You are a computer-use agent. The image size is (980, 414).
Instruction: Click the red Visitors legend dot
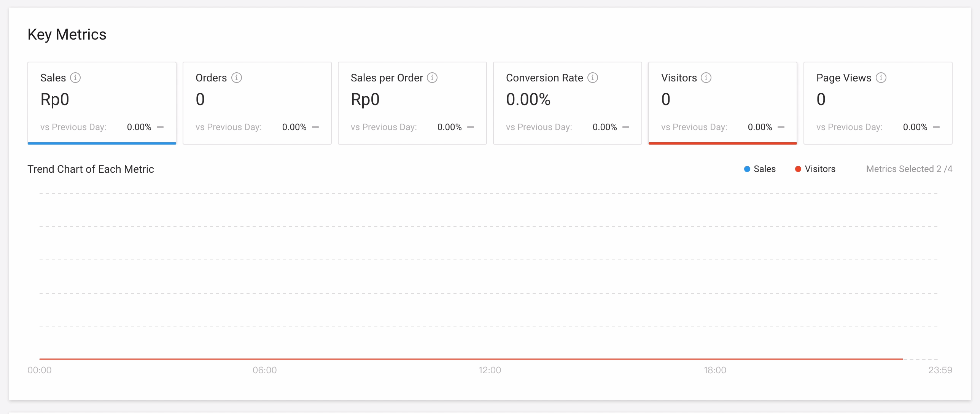pos(798,169)
